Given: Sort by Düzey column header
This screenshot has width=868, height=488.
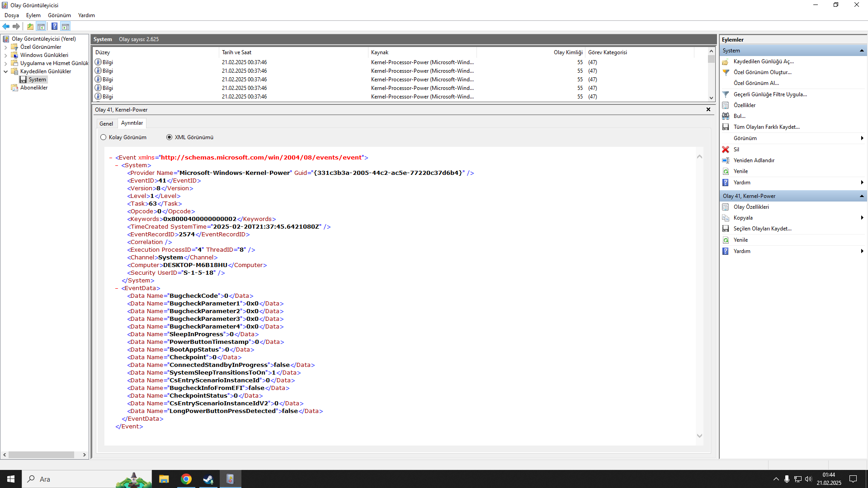Looking at the screenshot, I should (x=156, y=52).
